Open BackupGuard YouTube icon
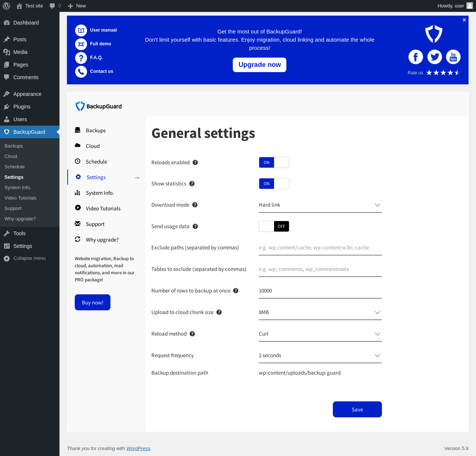 pyautogui.click(x=453, y=57)
